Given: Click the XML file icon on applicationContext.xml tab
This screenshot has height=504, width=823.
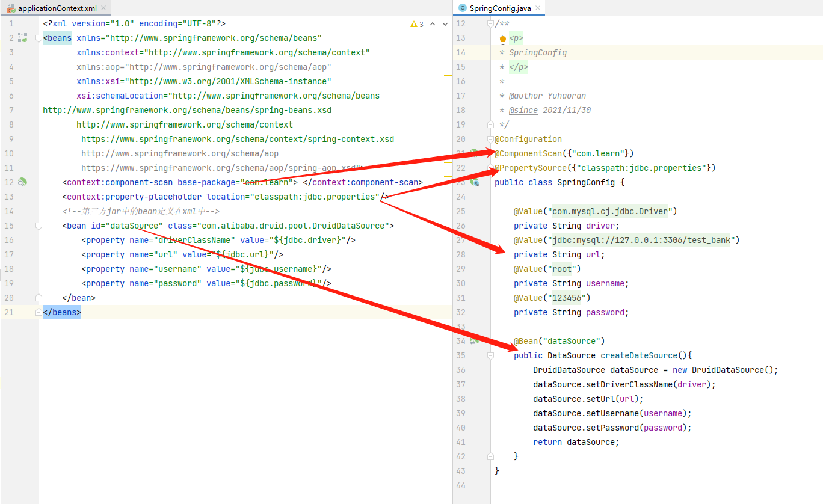Looking at the screenshot, I should pyautogui.click(x=11, y=8).
